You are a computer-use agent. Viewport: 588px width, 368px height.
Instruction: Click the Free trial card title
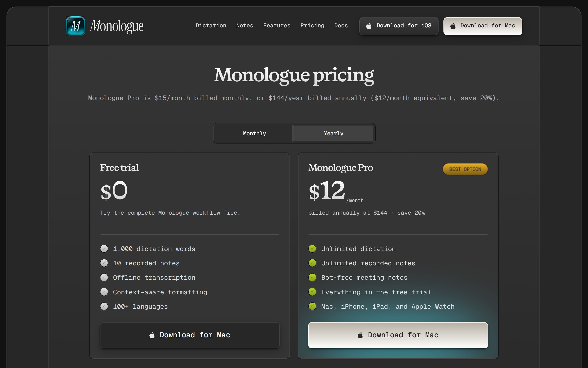click(119, 168)
